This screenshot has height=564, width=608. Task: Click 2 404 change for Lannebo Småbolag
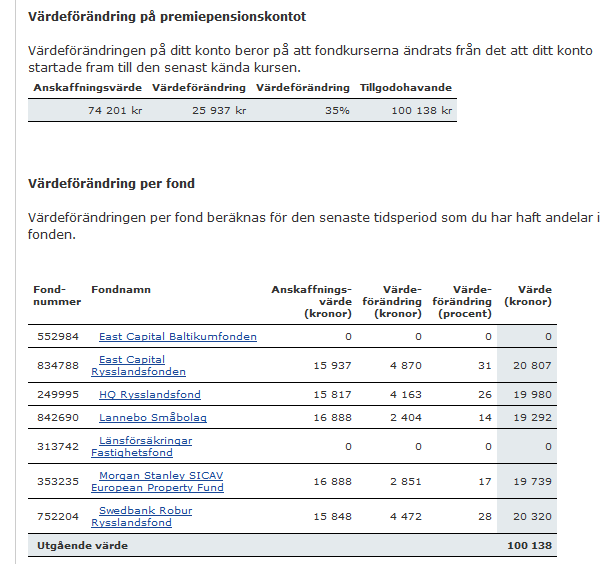click(x=406, y=418)
